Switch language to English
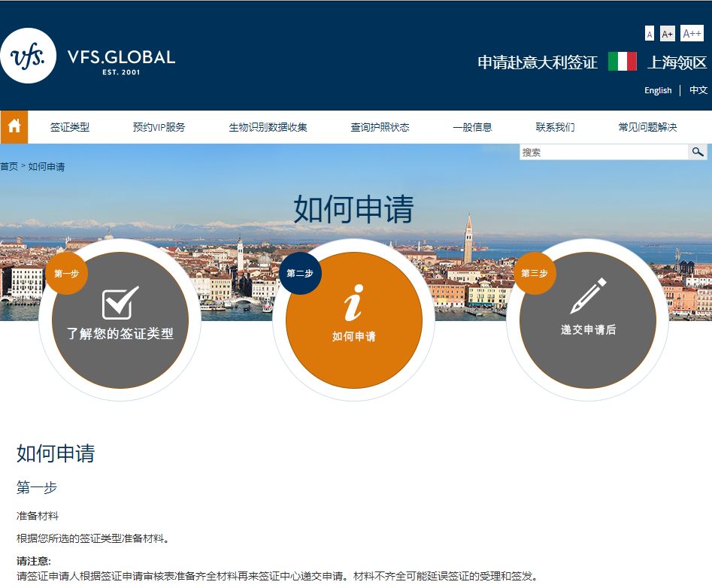The image size is (712, 588). click(x=657, y=90)
